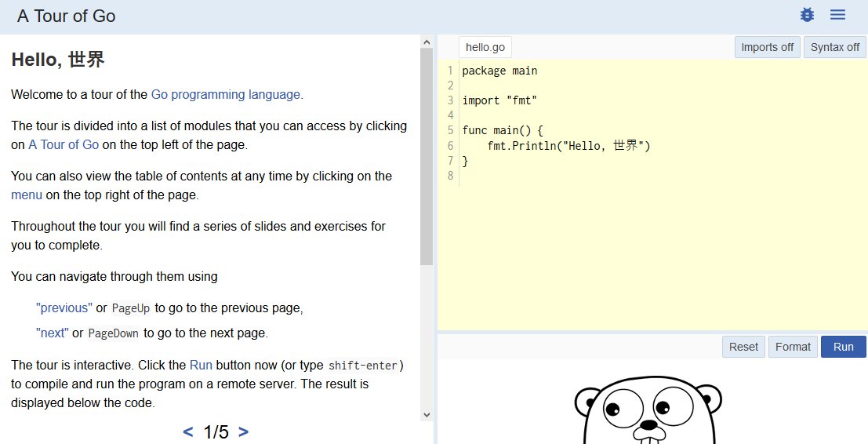
Task: Click the left panel scrollbar thumb
Action: tap(427, 157)
